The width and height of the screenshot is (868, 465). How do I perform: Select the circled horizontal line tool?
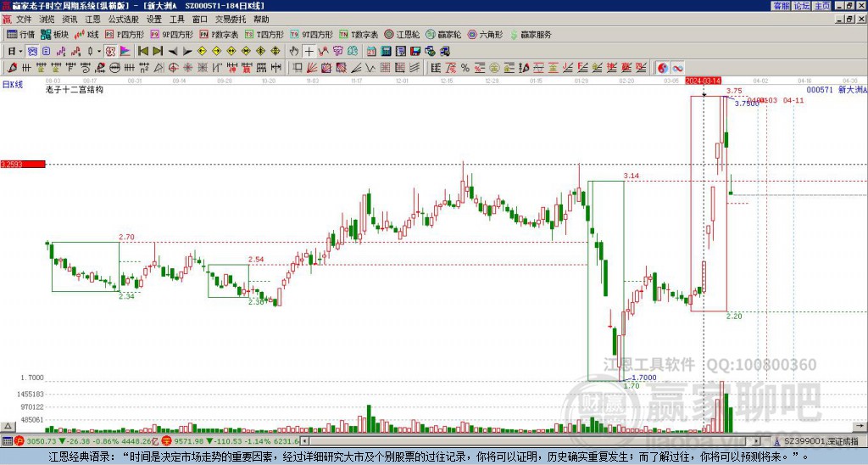(x=115, y=68)
